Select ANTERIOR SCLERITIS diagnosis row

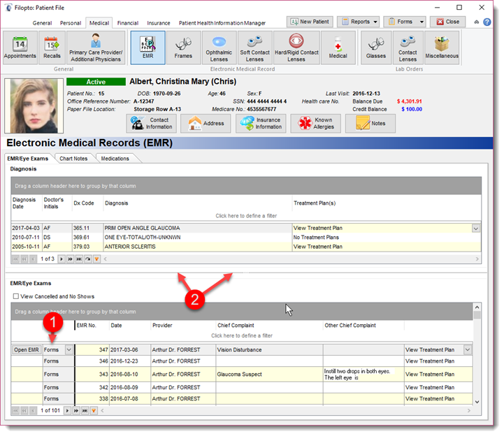198,247
